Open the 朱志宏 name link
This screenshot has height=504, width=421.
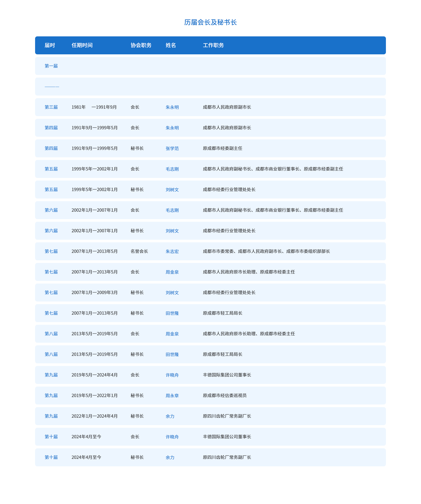pos(172,252)
